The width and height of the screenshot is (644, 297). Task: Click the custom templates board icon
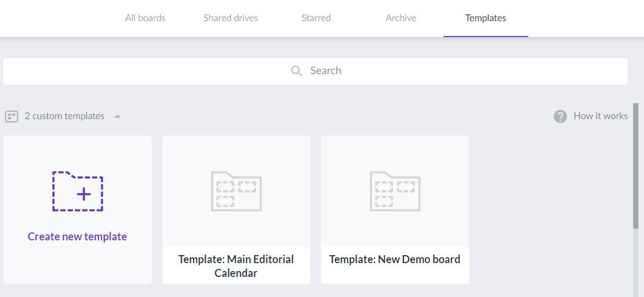(x=12, y=116)
